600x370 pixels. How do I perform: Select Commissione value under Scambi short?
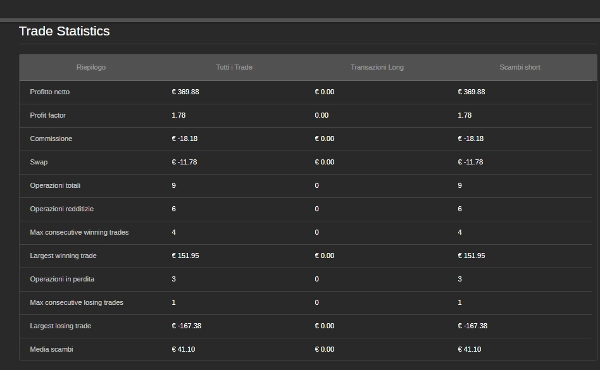(471, 139)
